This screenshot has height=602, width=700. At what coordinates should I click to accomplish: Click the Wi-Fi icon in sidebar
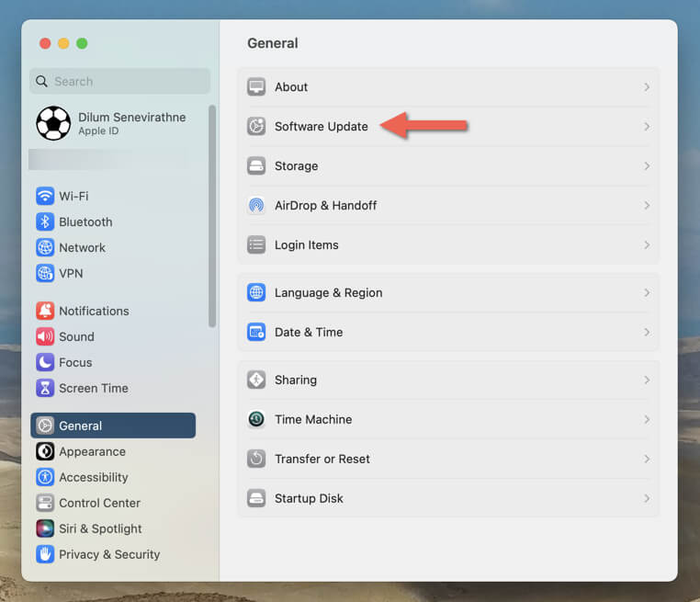pos(45,196)
